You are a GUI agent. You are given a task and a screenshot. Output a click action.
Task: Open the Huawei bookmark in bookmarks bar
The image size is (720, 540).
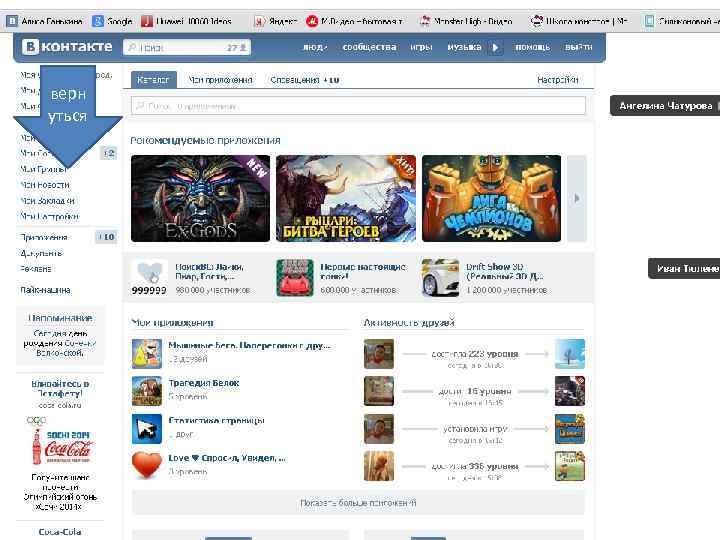[186, 21]
